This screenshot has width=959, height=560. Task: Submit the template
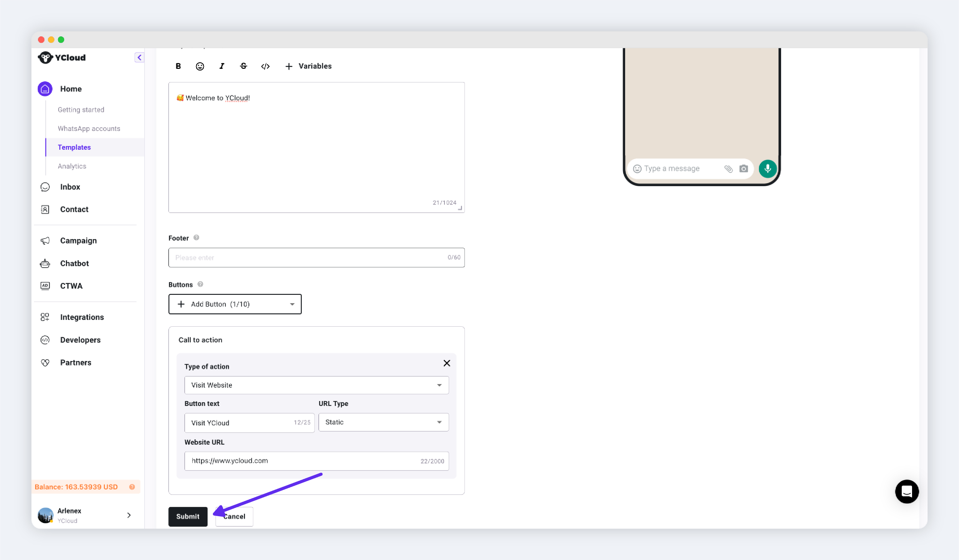(x=188, y=516)
